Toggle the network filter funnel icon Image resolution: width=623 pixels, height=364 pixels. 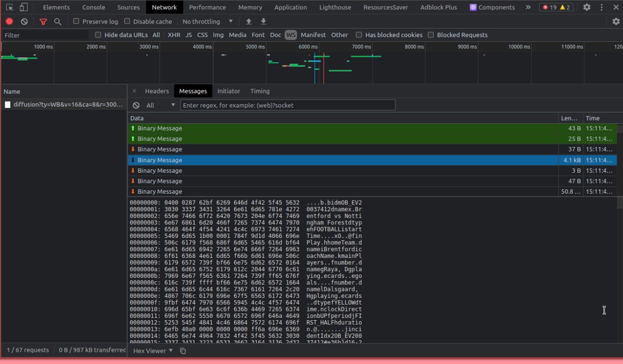pyautogui.click(x=43, y=21)
